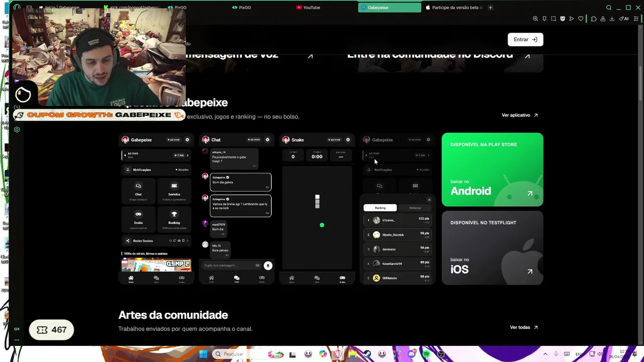The height and width of the screenshot is (362, 644).
Task: Expand the Redes Sociais row chevron
Action: [x=188, y=241]
